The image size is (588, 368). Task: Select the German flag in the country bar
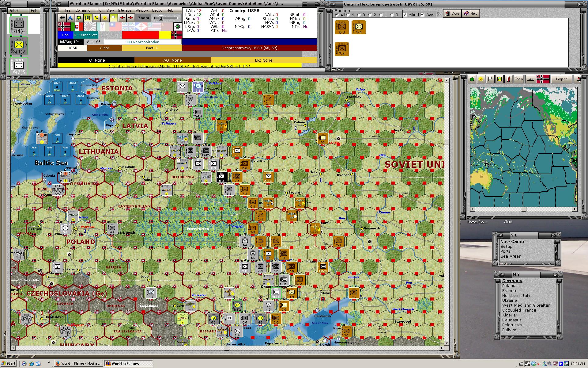[x=64, y=27]
